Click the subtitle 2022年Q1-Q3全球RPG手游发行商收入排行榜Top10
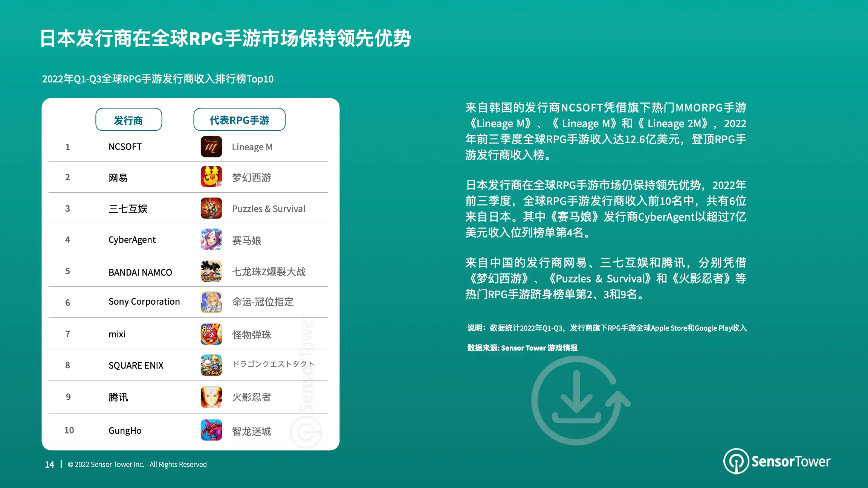The height and width of the screenshot is (488, 868). (158, 79)
